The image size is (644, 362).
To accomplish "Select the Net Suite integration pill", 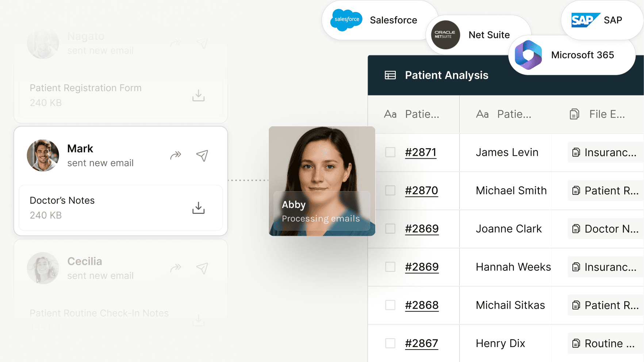I will click(478, 35).
